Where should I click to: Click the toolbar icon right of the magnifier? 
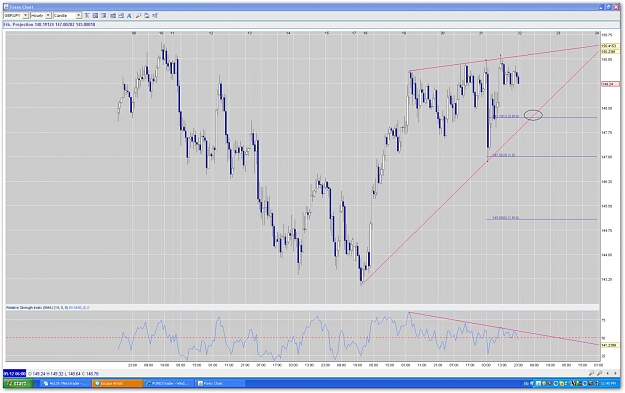147,15
